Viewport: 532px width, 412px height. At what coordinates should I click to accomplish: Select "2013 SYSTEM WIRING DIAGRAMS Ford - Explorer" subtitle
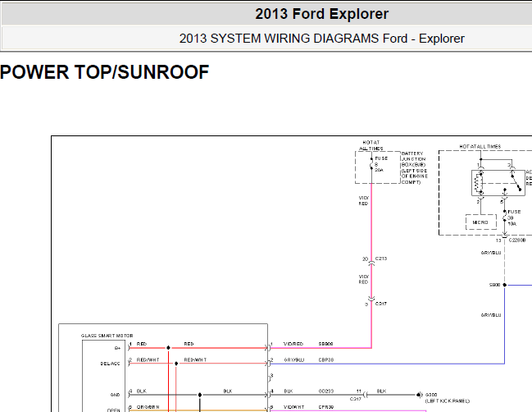pos(321,39)
